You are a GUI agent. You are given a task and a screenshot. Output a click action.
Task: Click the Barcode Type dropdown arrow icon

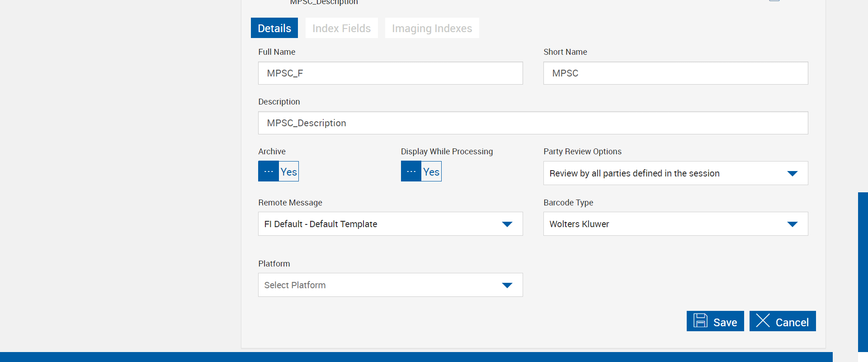click(x=792, y=224)
